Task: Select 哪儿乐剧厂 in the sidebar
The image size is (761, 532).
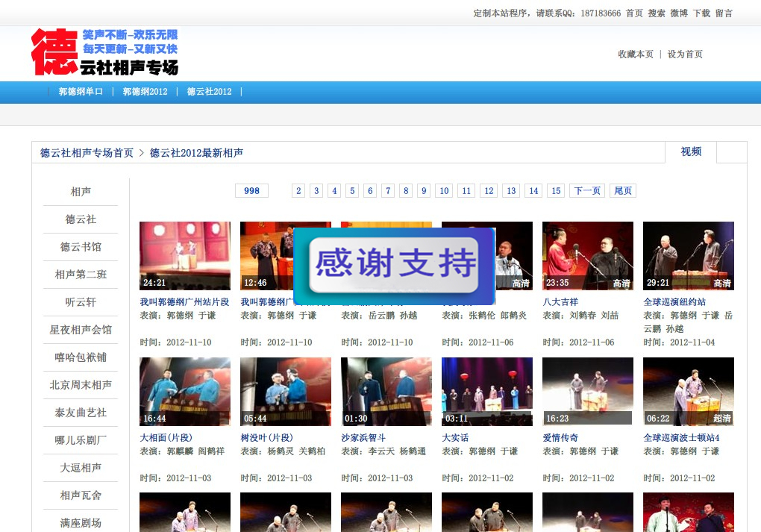Action: pyautogui.click(x=81, y=441)
